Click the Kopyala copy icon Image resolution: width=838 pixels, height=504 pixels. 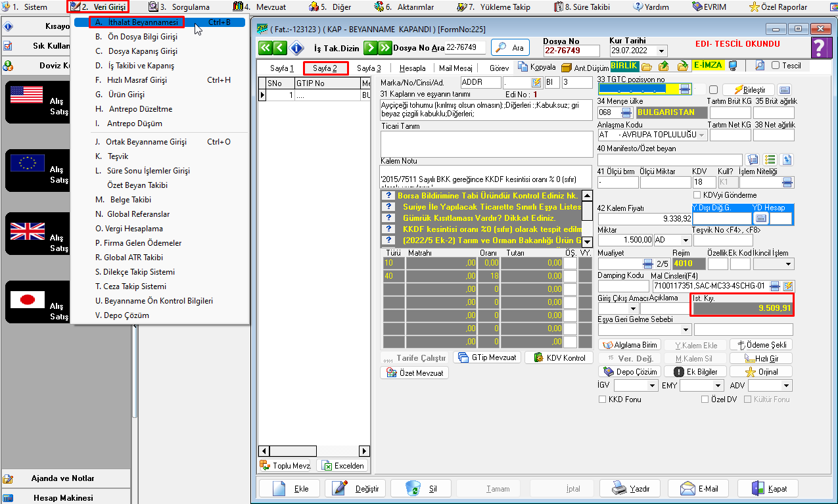click(x=523, y=66)
